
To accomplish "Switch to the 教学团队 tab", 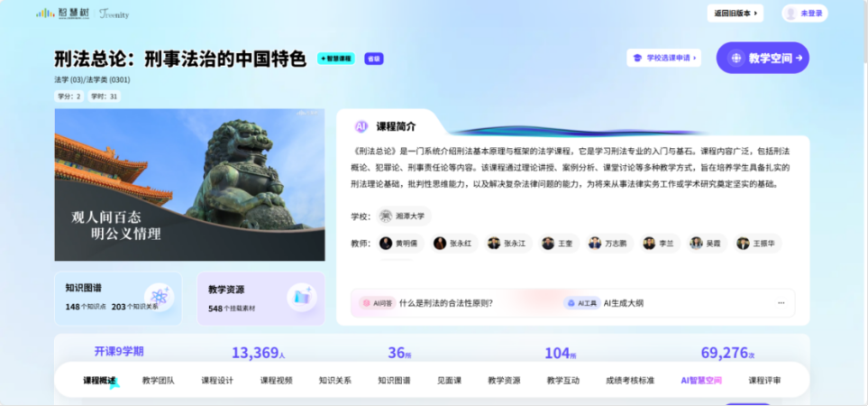I will click(x=159, y=381).
